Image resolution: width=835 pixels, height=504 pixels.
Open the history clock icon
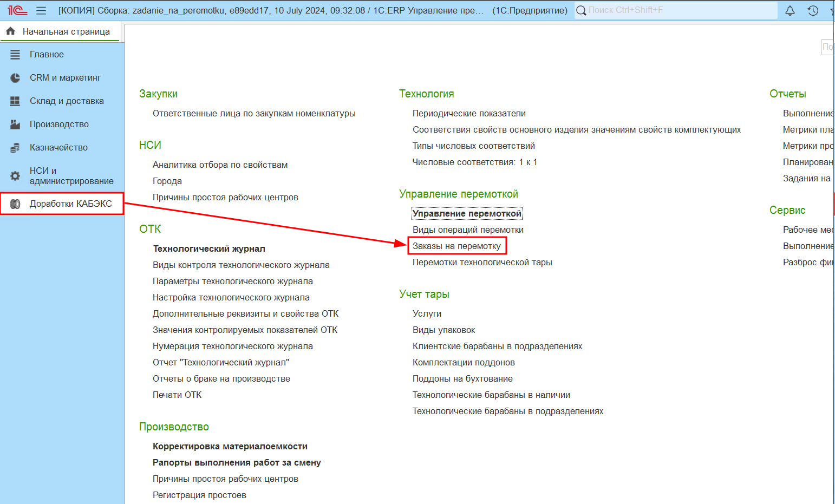point(813,10)
